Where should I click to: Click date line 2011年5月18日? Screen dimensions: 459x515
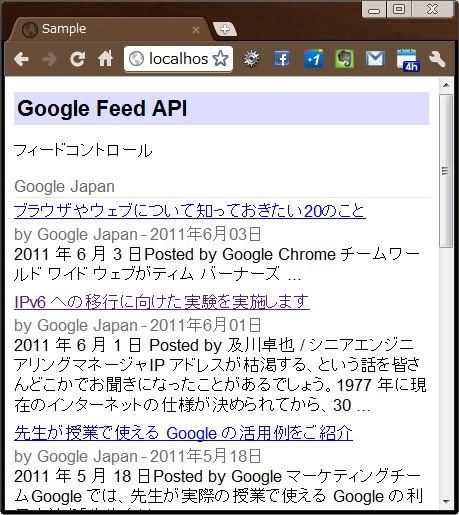point(206,456)
